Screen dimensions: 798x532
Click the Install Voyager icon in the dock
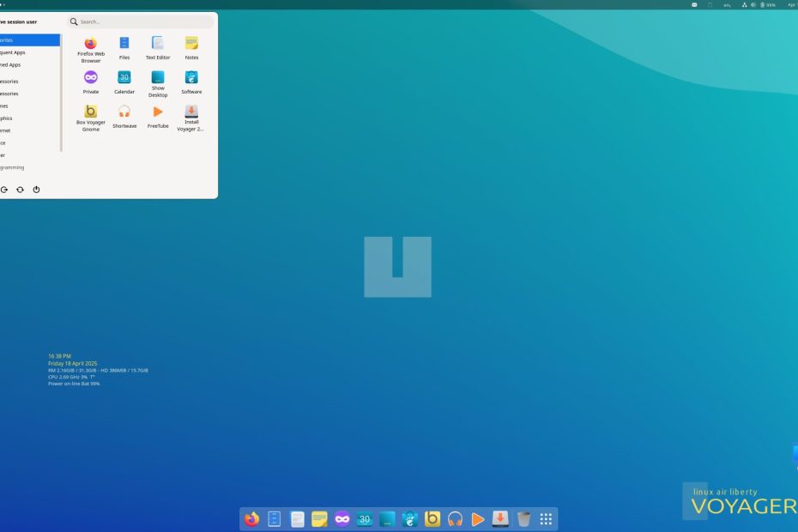500,519
